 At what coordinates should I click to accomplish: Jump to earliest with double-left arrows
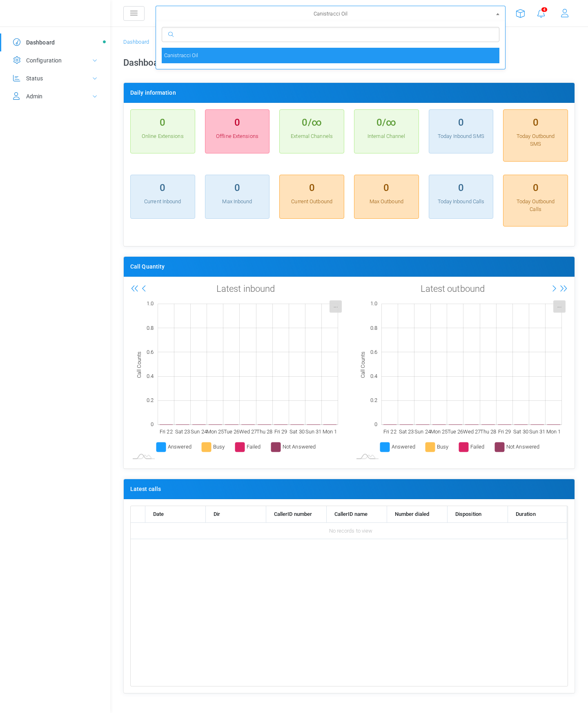(x=134, y=289)
